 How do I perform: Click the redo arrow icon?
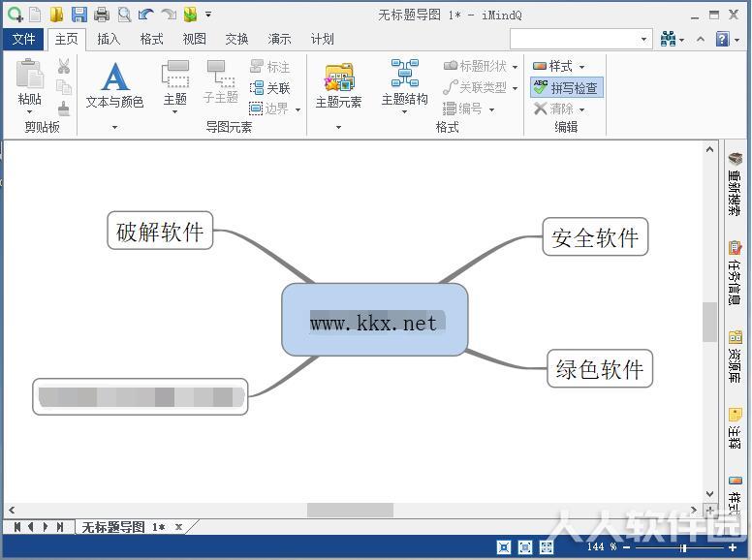pos(169,15)
